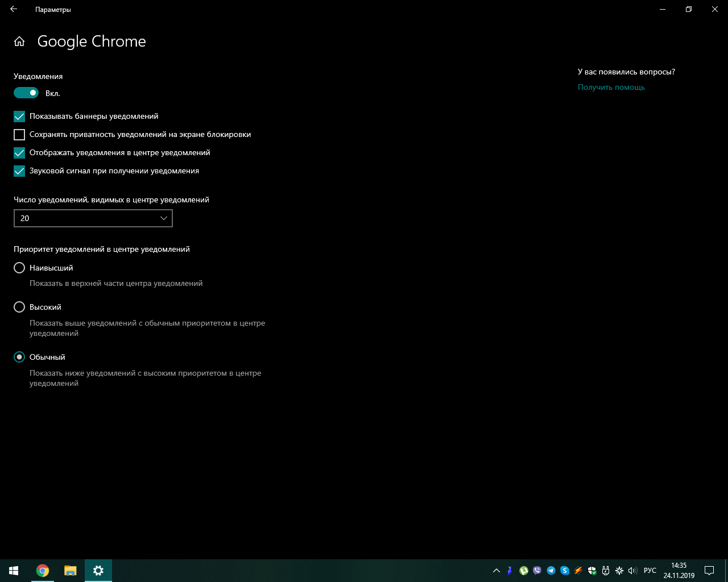Image resolution: width=728 pixels, height=582 pixels.
Task: Open the power plug battery tray icon
Action: (606, 571)
